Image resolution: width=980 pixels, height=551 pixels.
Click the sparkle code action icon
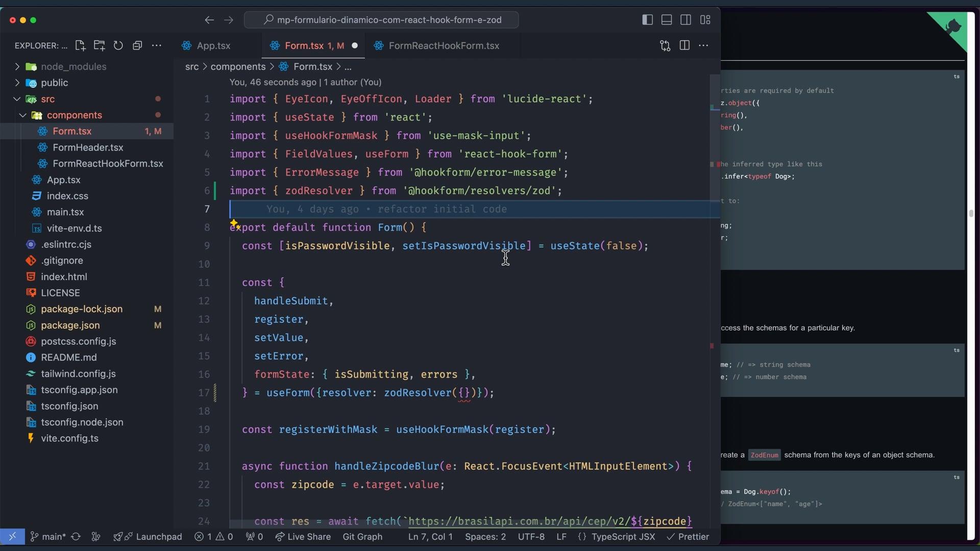click(234, 223)
